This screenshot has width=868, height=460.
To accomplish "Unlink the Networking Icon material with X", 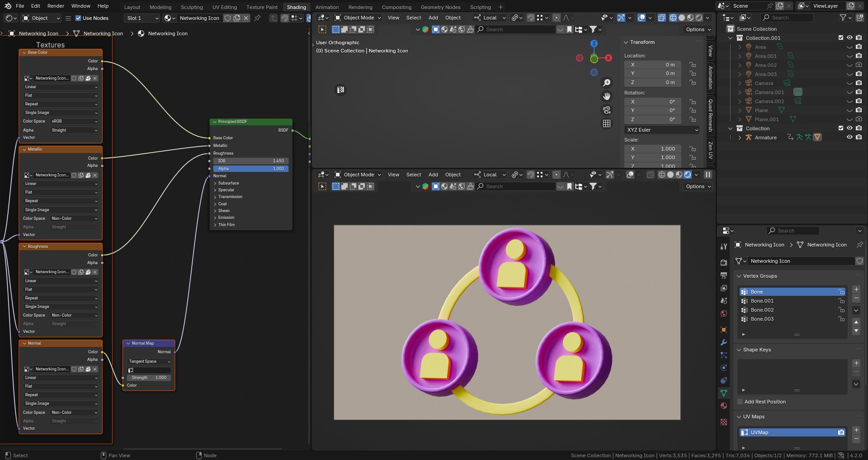I will point(246,18).
